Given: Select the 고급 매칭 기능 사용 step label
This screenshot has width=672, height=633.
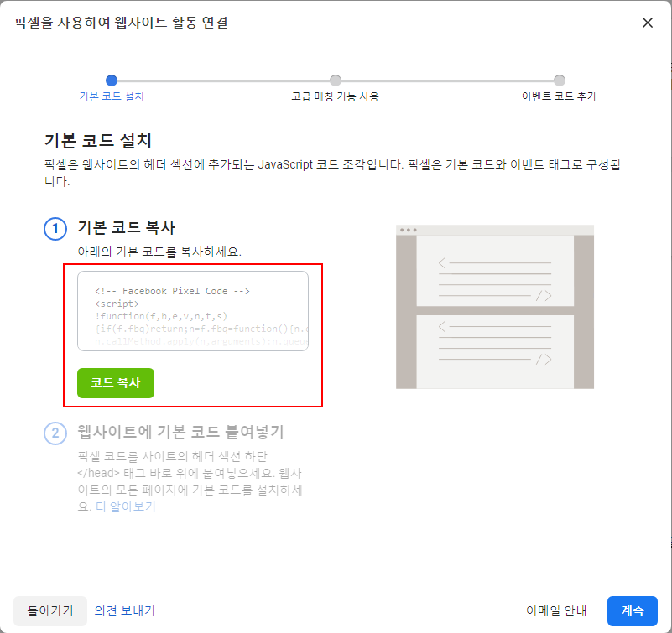Looking at the screenshot, I should click(x=335, y=96).
